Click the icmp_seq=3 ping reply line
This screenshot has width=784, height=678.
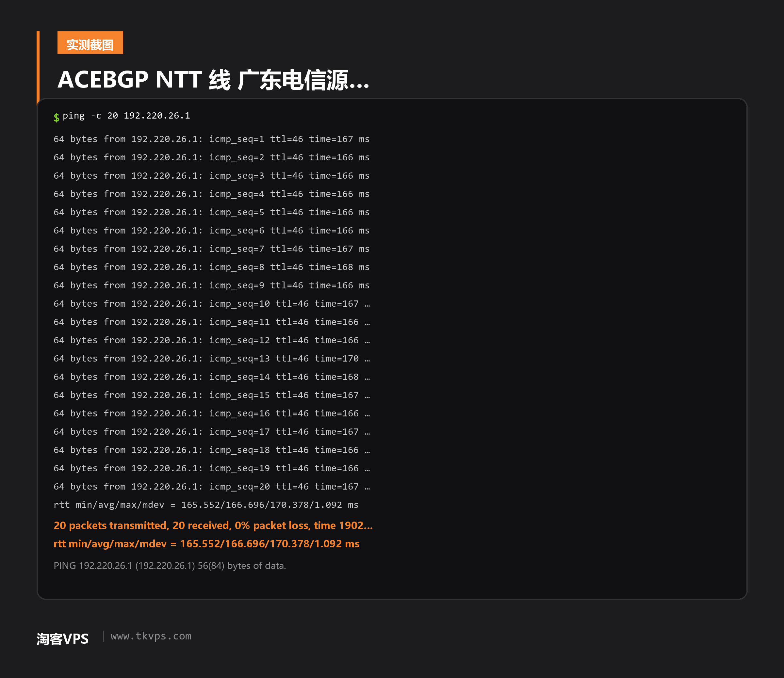tap(211, 176)
